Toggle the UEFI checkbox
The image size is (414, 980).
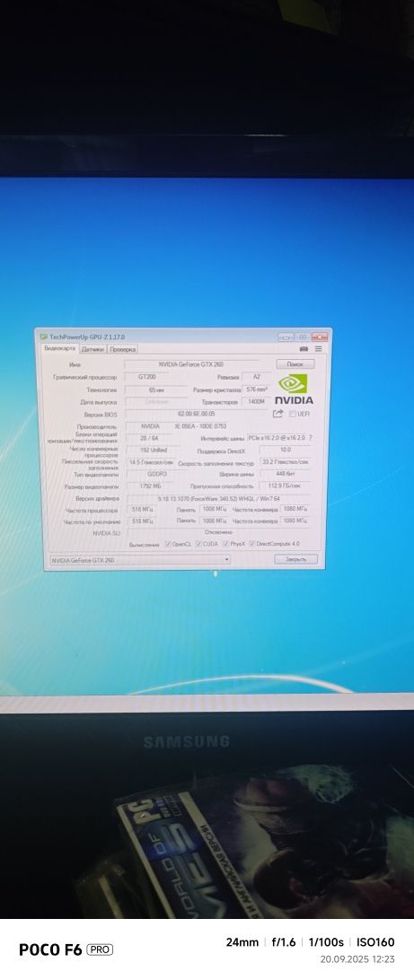click(292, 414)
